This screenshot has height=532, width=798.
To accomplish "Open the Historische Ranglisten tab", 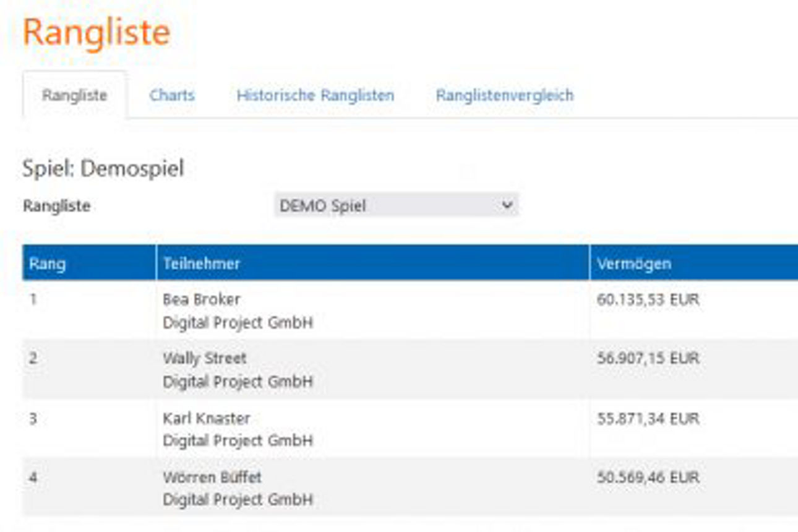I will pyautogui.click(x=316, y=95).
